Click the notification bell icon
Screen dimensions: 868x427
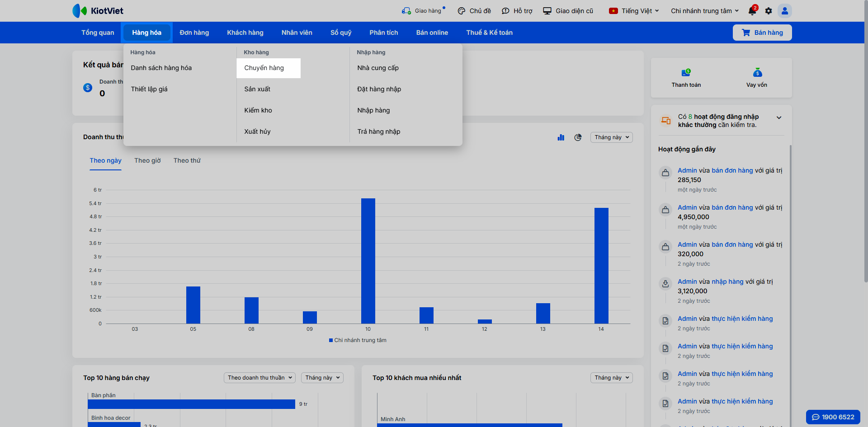[752, 11]
